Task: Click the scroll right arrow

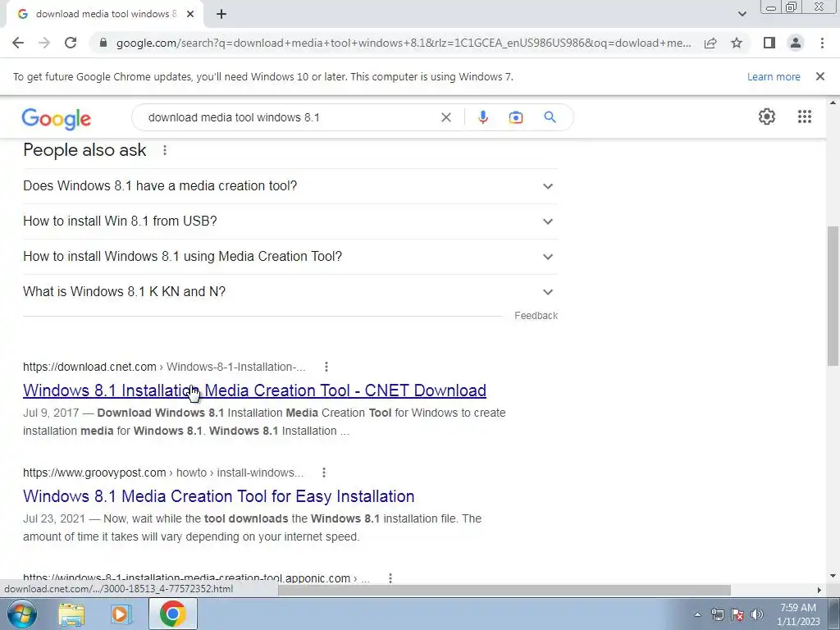Action: coord(819,590)
